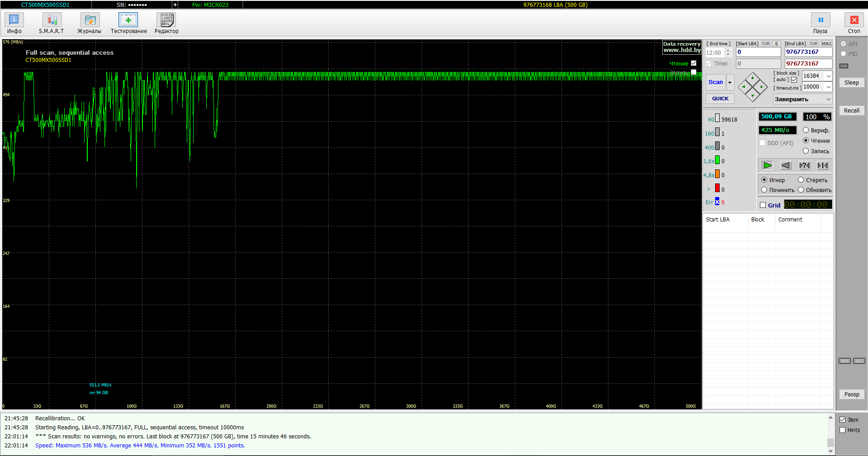Click the Comment column header in the block table
868x456 pixels.
click(798, 220)
